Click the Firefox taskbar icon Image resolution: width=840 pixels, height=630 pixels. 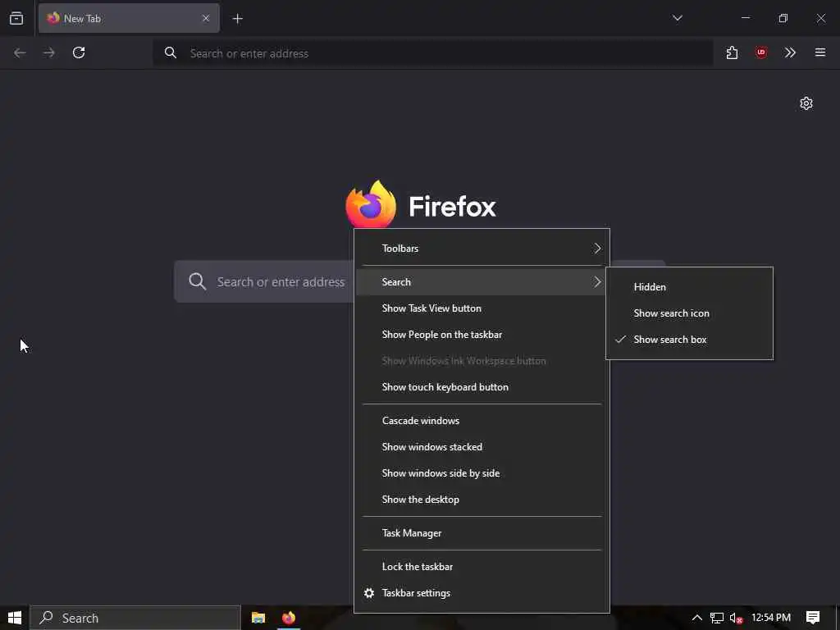click(x=288, y=618)
